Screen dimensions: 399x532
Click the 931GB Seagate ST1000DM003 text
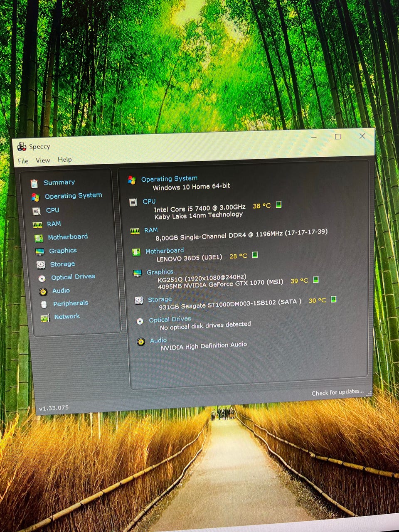coord(230,304)
